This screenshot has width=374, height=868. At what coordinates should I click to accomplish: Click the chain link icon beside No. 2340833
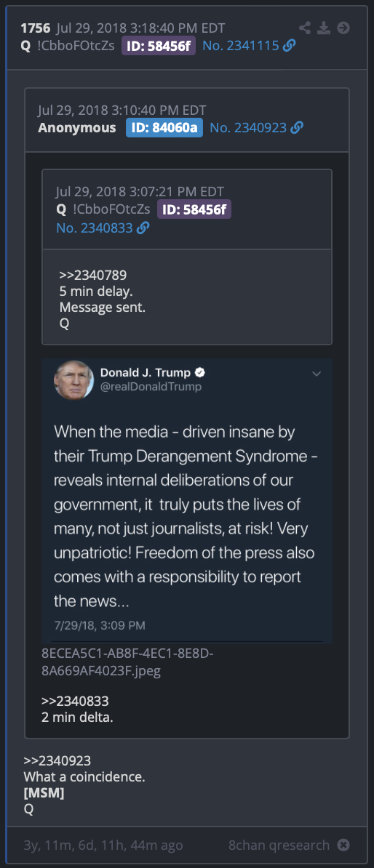(x=143, y=228)
